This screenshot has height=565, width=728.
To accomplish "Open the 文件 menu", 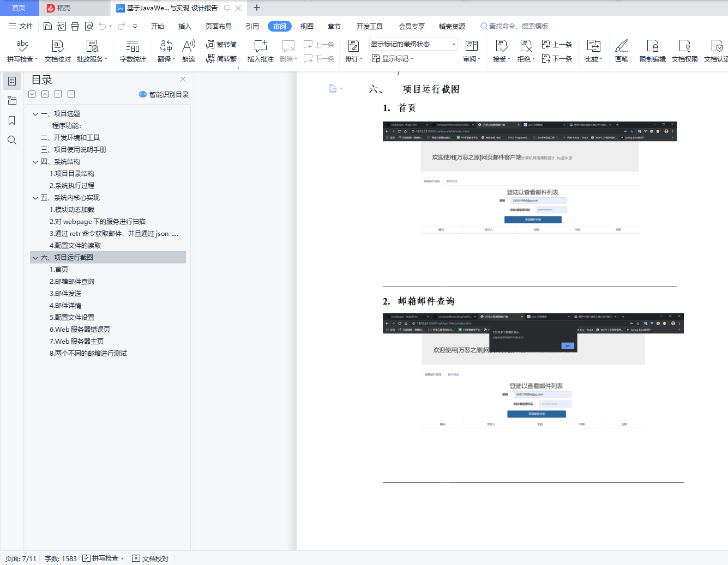I will tap(21, 26).
